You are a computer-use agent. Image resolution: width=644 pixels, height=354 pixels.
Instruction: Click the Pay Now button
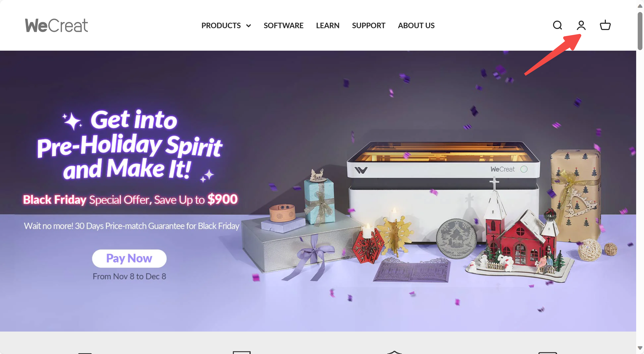pos(129,258)
